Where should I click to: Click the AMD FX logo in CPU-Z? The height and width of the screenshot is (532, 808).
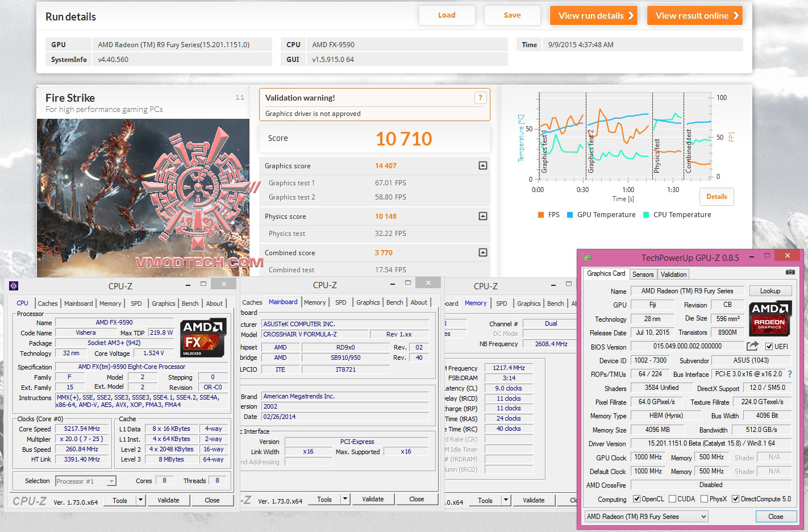tap(203, 339)
